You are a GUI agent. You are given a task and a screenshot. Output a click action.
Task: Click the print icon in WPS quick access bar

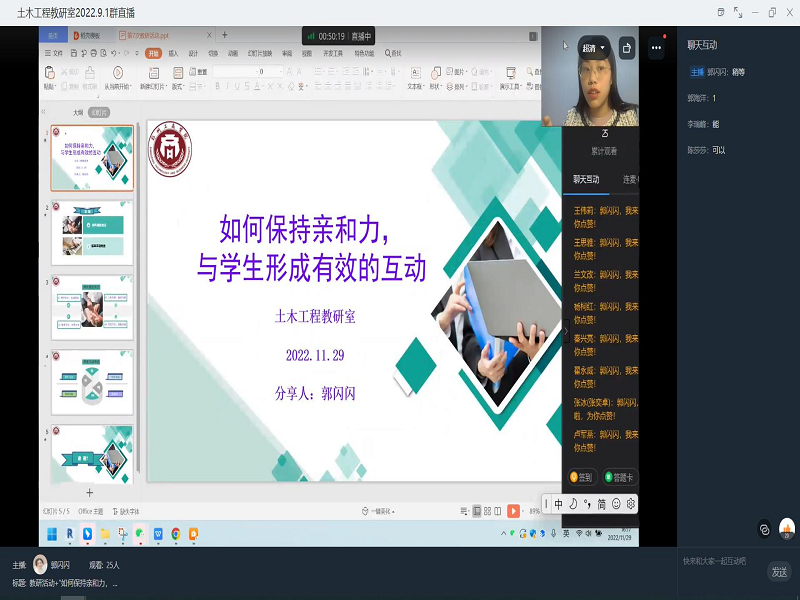[x=93, y=53]
